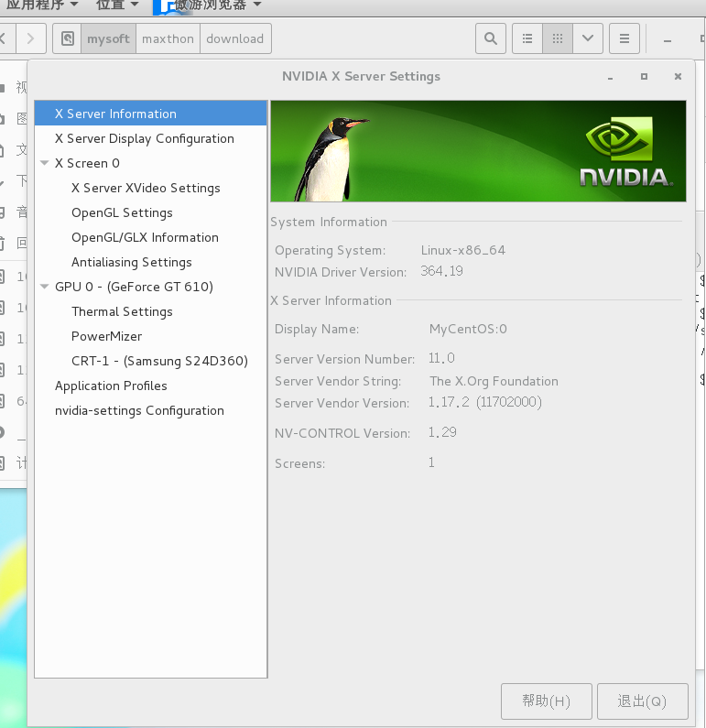Open the 位置 places menu

coord(117,5)
